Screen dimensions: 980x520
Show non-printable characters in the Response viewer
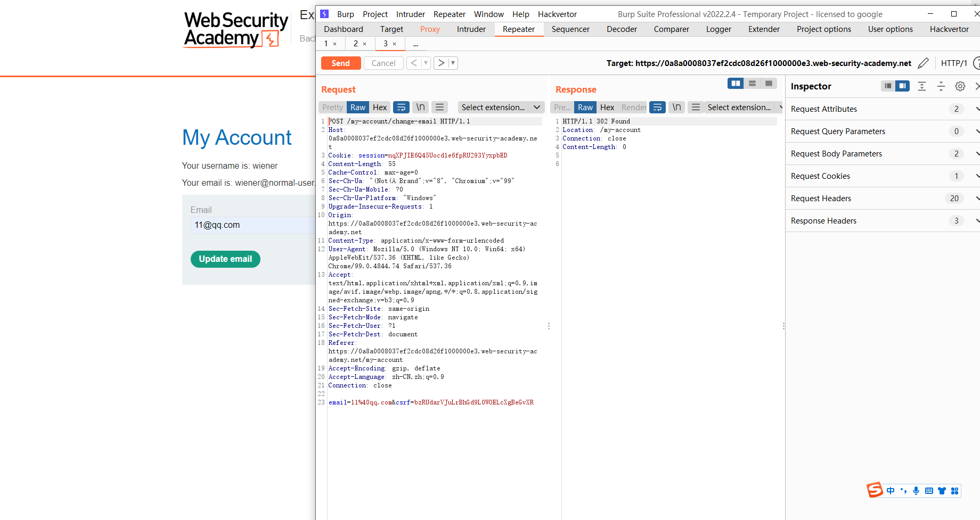676,108
